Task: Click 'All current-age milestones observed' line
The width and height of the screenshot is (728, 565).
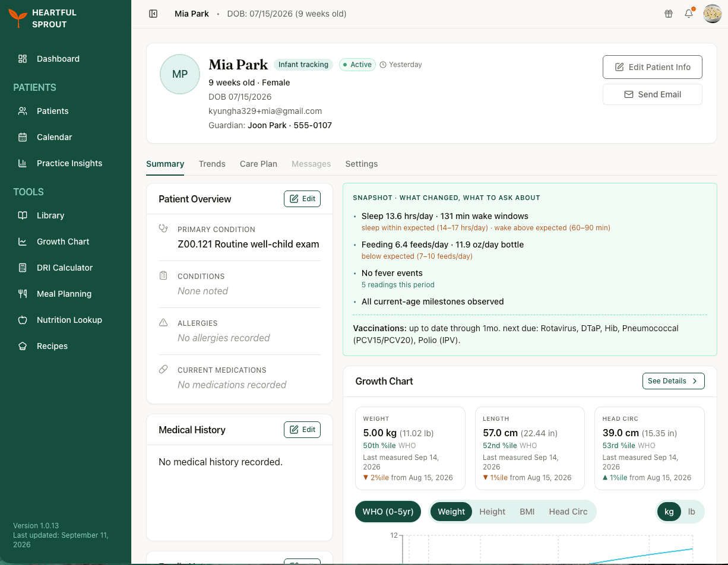Action: click(433, 301)
